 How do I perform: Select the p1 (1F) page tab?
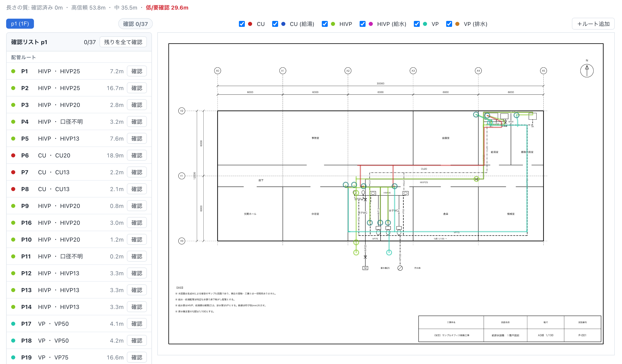tap(20, 24)
